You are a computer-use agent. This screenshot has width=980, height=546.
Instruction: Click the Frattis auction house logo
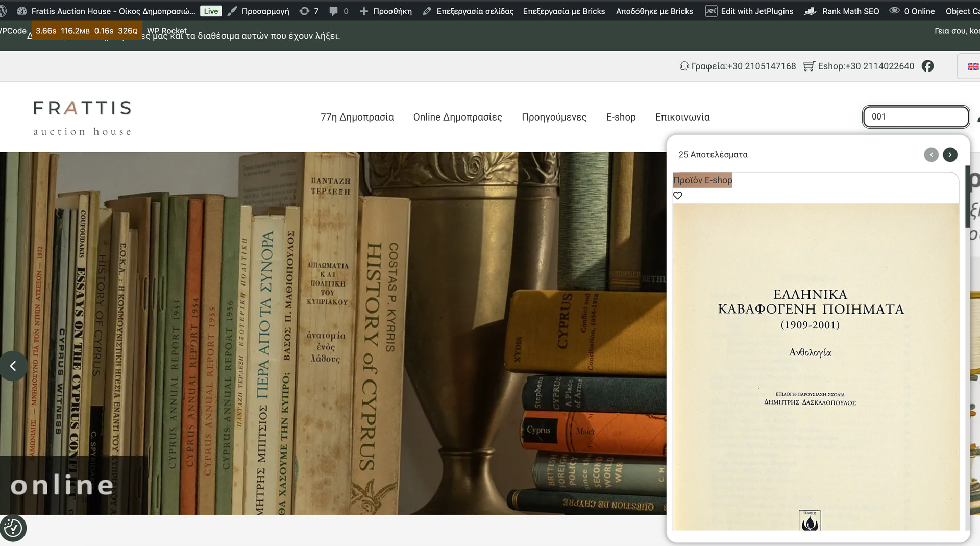tap(82, 118)
